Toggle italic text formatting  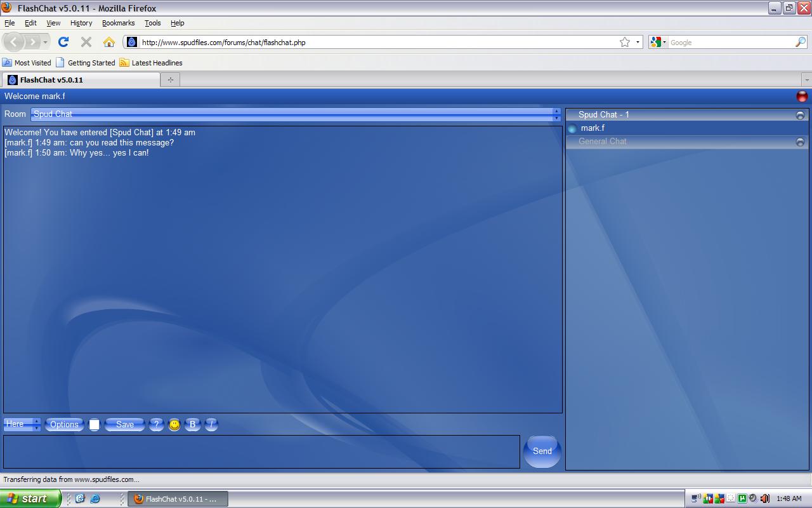coord(211,425)
